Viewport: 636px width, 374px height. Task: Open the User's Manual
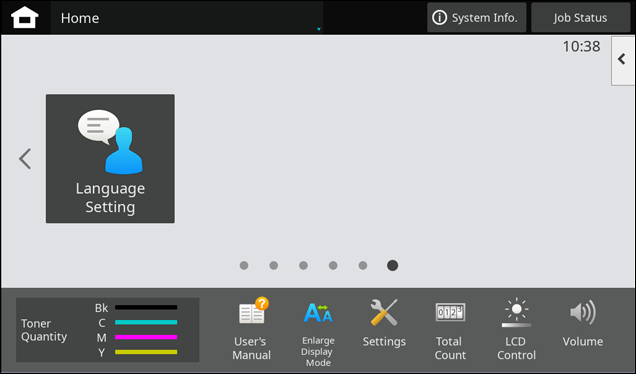pyautogui.click(x=251, y=329)
